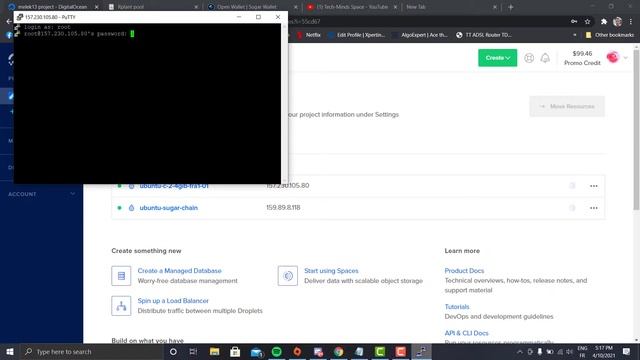Click IP address 159.89.8.118
This screenshot has width=640, height=360.
click(x=283, y=208)
